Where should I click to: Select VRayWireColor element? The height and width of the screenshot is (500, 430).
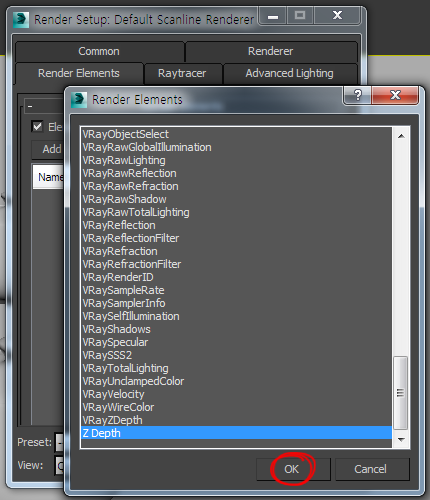236,407
